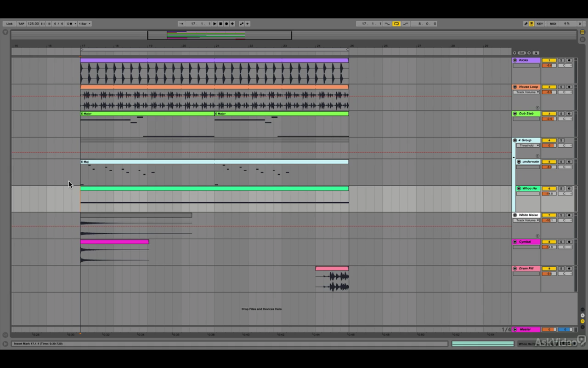The image size is (588, 368).
Task: Toggle the Follow playback arrow button
Action: tap(181, 23)
